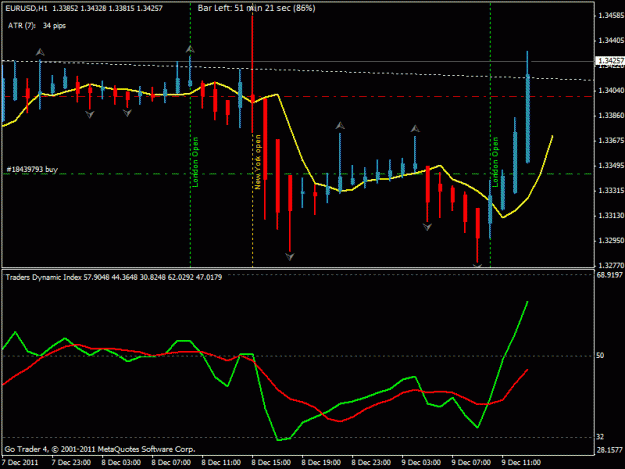625x469 pixels.
Task: Click the ATR (7) 34 pips label
Action: pyautogui.click(x=37, y=26)
